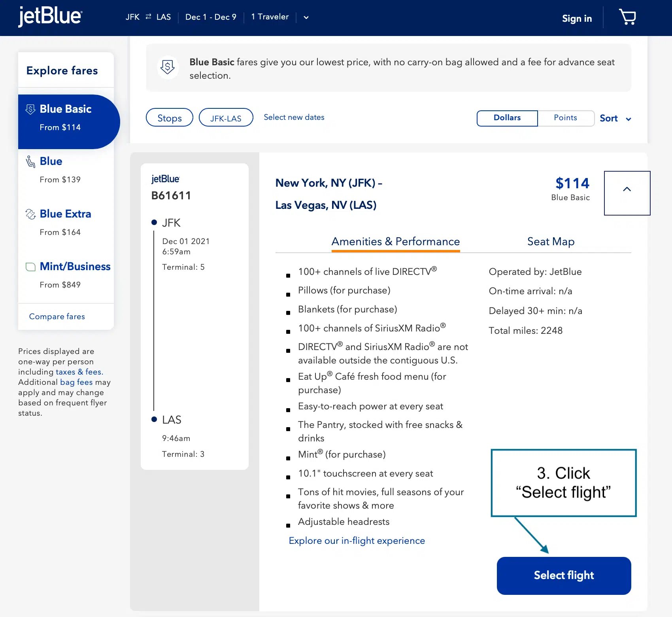Open the shopping cart
Viewport: 672px width, 617px height.
pyautogui.click(x=628, y=17)
